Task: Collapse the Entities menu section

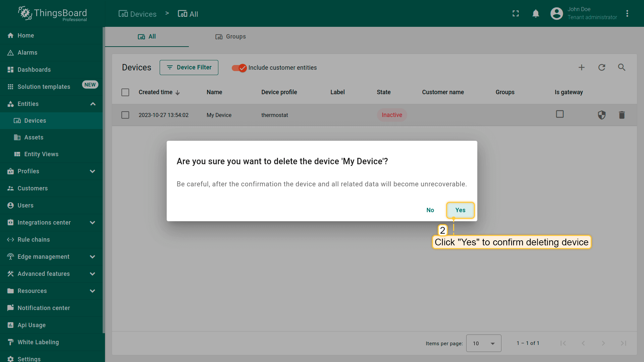Action: 93,104
